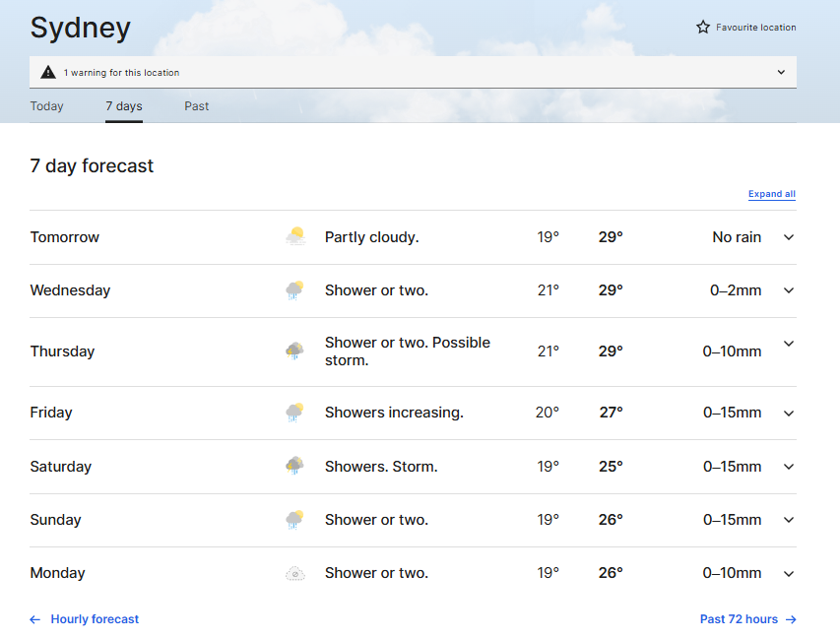Screen dimensions: 840x639
Task: Click the warning triangle icon
Action: [48, 72]
